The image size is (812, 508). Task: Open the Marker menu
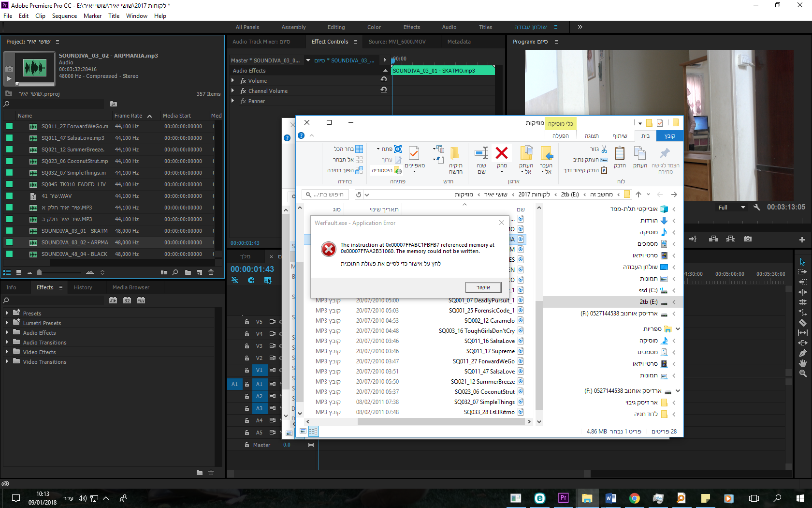tap(92, 16)
